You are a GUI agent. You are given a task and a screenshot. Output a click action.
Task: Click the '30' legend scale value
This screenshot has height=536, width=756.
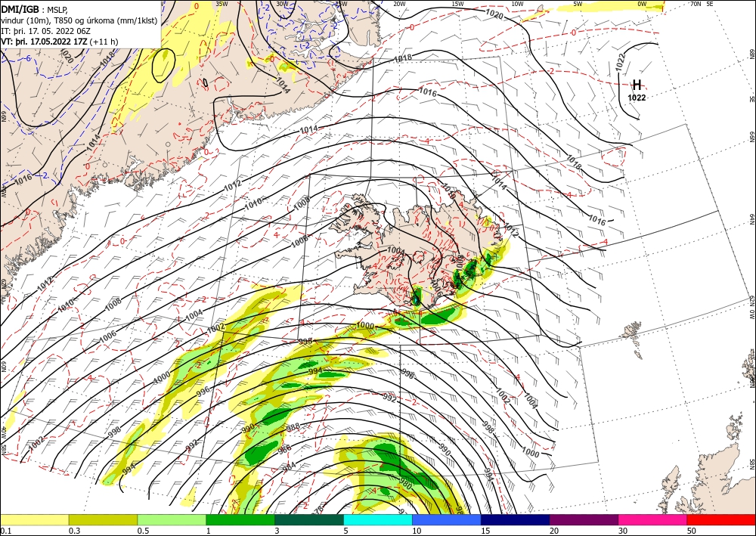[x=623, y=530]
